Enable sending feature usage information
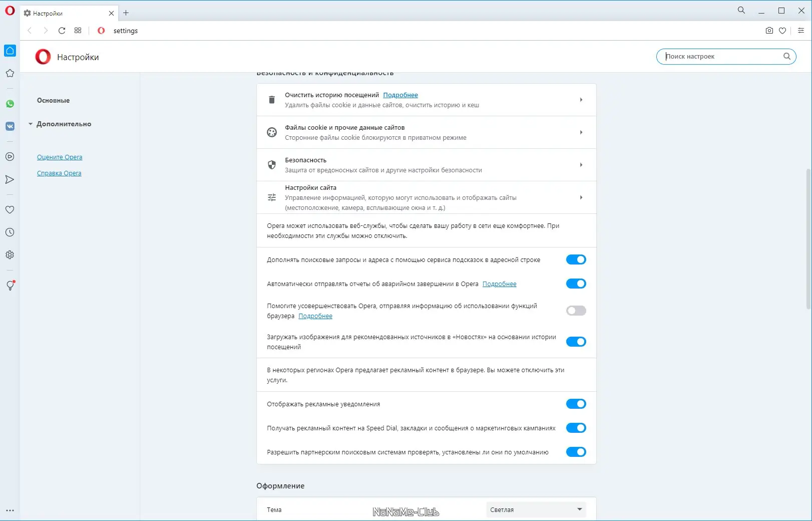The height and width of the screenshot is (521, 812). [x=576, y=311]
